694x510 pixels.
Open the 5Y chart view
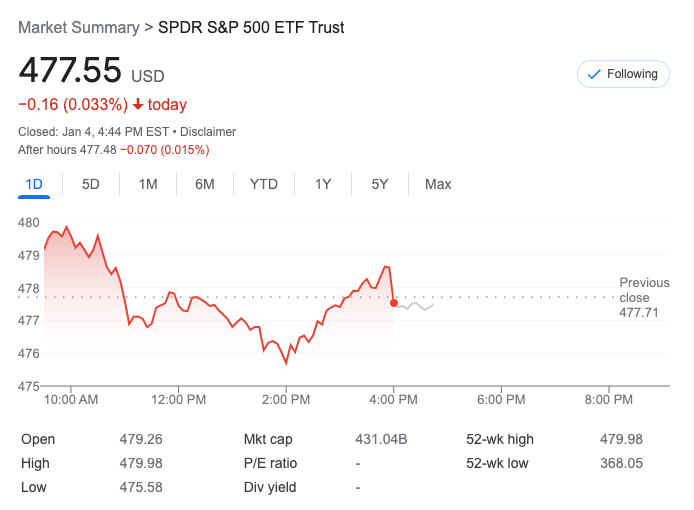(x=380, y=184)
